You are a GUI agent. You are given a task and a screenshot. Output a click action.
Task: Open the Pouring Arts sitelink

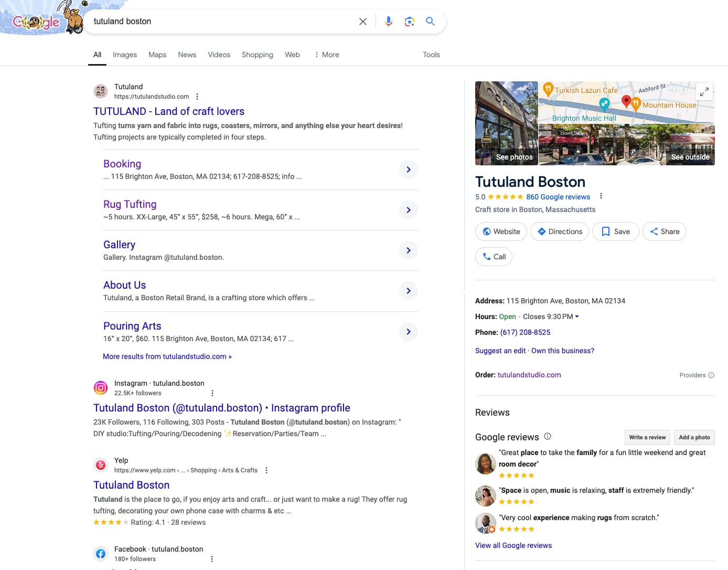(132, 326)
